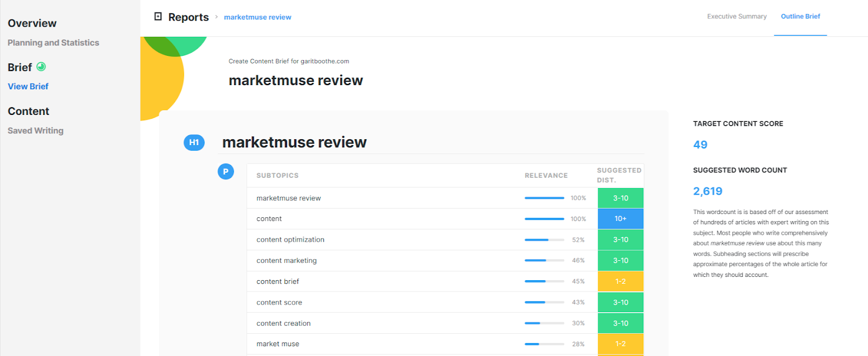Click the blue H1 badge
The height and width of the screenshot is (356, 868).
click(x=194, y=143)
